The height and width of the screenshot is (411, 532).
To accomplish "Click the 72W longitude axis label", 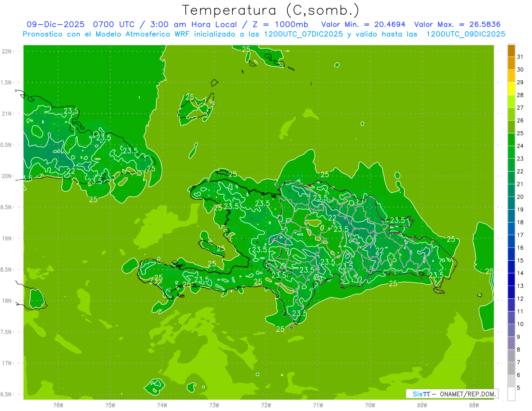I will [266, 405].
